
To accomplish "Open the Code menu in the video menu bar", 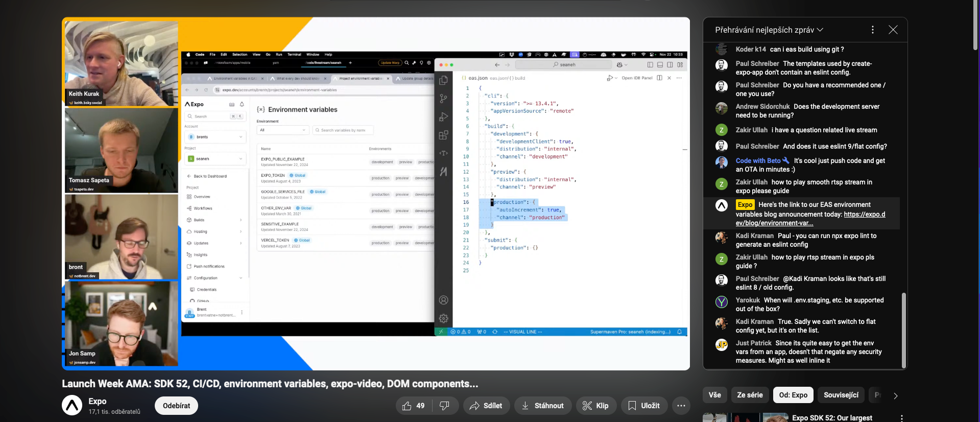I will click(x=200, y=54).
